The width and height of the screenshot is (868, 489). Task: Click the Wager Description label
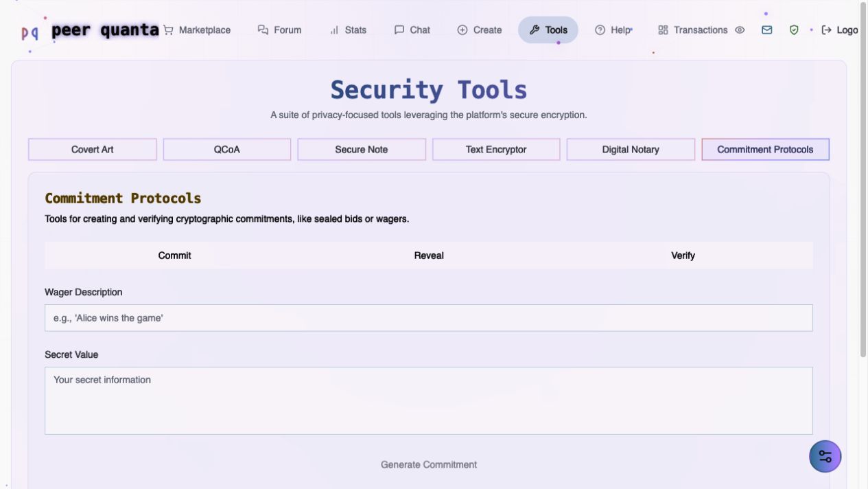click(x=83, y=292)
